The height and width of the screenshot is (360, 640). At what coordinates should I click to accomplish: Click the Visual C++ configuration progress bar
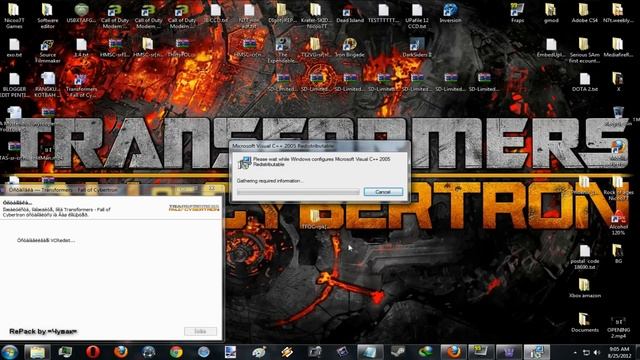[x=298, y=192]
